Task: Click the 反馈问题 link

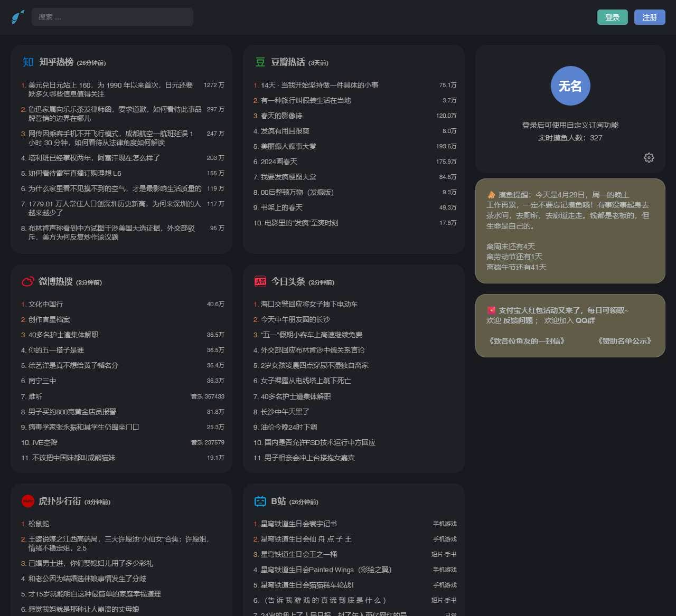Action: click(x=518, y=320)
